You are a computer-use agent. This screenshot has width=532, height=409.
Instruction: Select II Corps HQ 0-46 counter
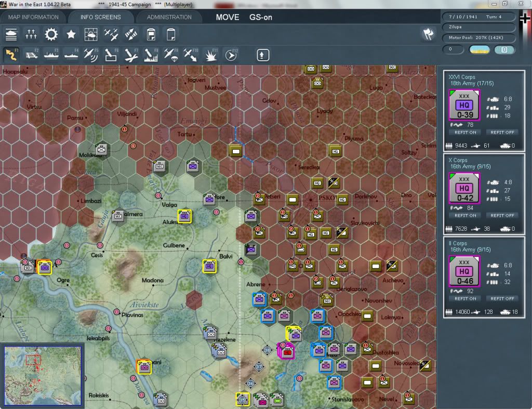(x=464, y=271)
